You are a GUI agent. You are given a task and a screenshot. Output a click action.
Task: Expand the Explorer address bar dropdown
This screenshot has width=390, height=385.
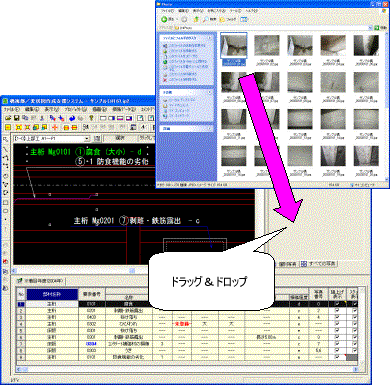tap(370, 28)
